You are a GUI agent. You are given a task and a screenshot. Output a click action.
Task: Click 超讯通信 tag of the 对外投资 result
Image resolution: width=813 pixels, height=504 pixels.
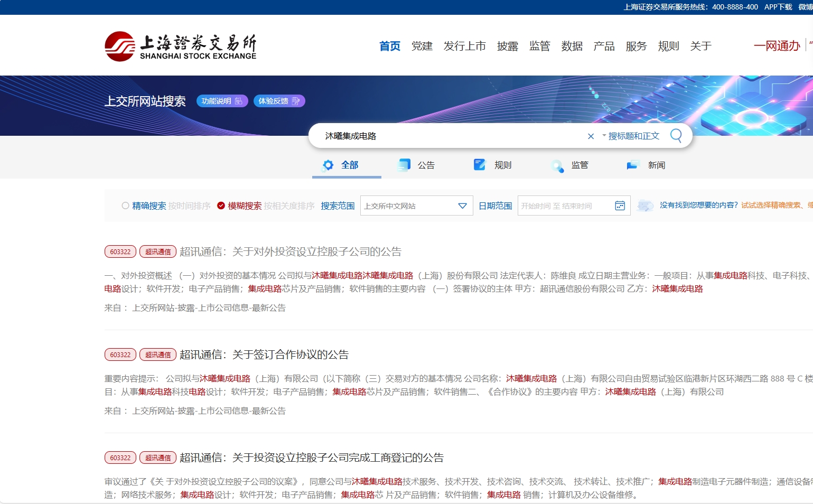[158, 251]
